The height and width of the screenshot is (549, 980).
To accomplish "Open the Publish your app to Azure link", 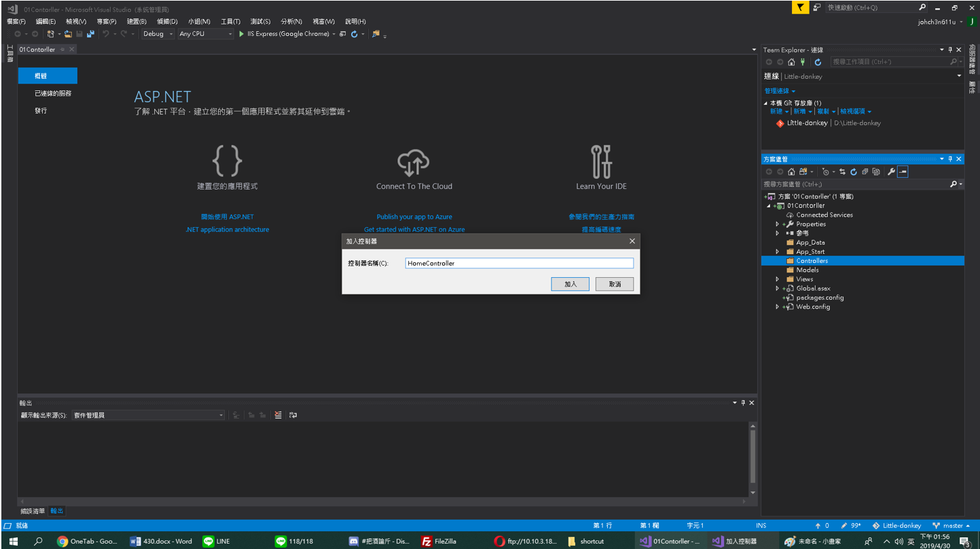I will click(414, 217).
